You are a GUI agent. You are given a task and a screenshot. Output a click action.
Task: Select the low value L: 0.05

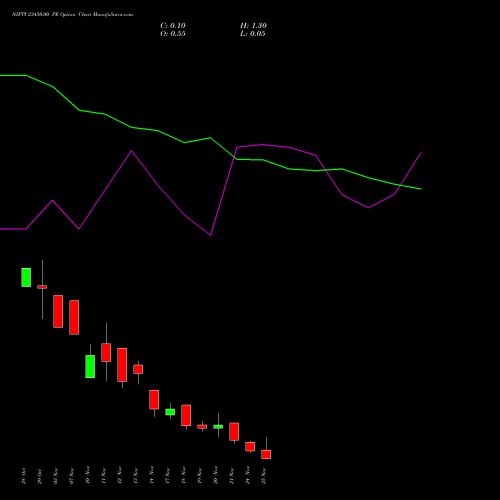click(253, 34)
